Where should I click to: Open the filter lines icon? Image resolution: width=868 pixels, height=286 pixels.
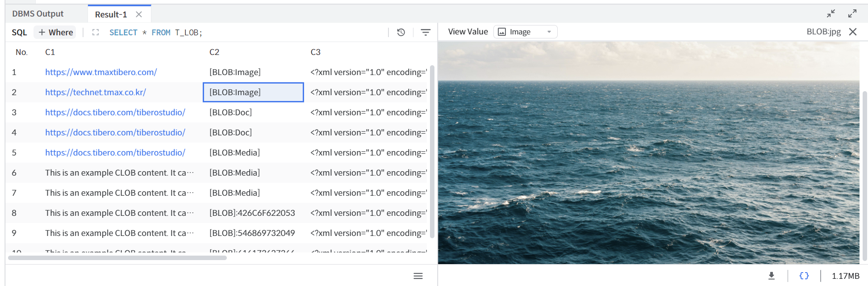(426, 32)
